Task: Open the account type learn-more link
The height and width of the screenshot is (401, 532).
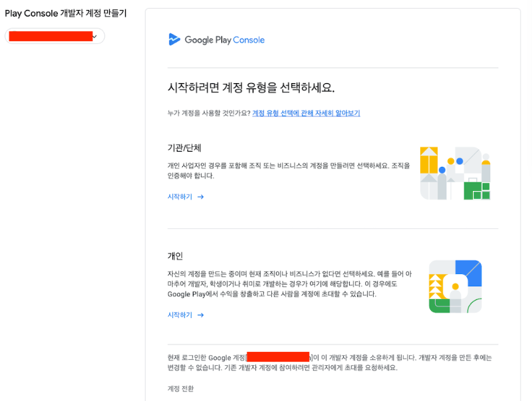Action: (x=306, y=113)
